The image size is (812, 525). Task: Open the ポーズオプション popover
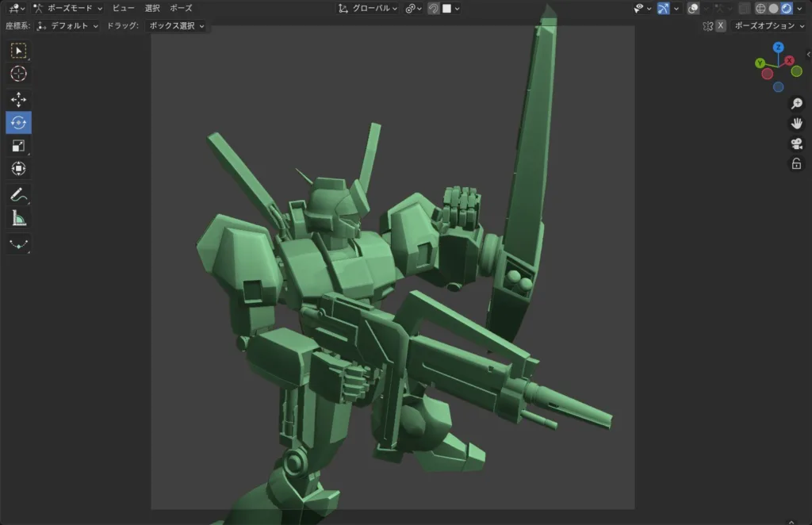(x=768, y=25)
